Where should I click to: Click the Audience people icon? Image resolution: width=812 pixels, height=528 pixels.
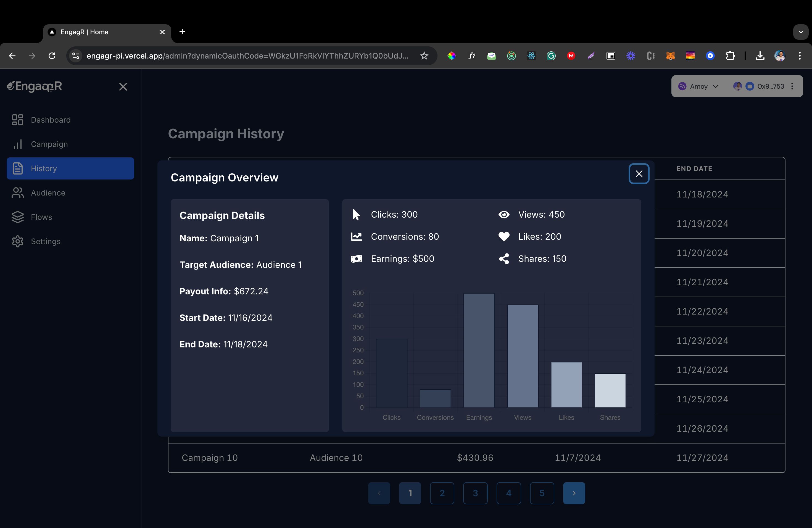[x=17, y=193]
